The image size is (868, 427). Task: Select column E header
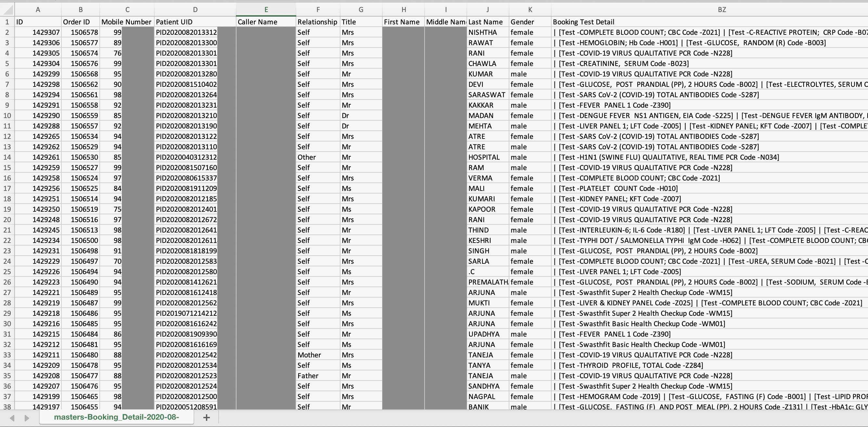click(266, 9)
